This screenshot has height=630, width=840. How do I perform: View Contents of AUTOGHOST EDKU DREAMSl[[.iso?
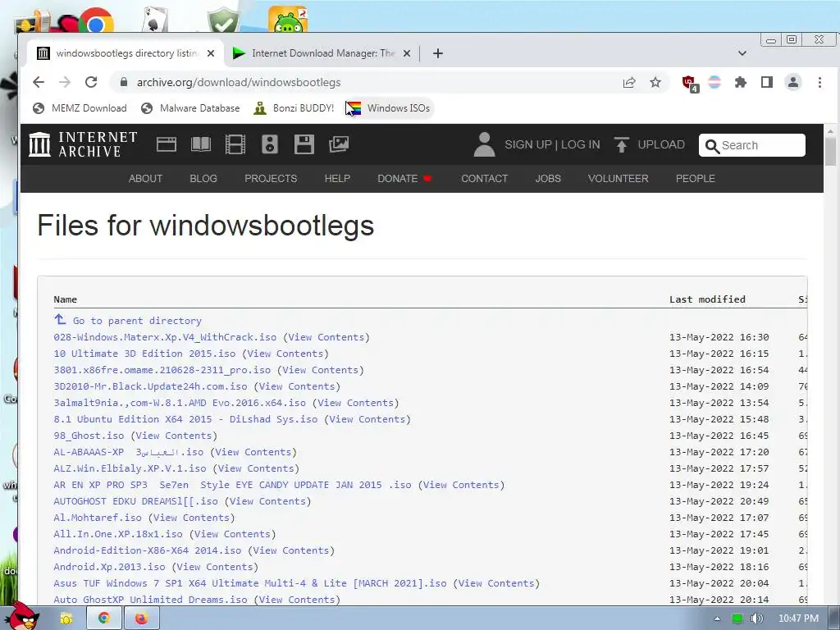pyautogui.click(x=267, y=501)
